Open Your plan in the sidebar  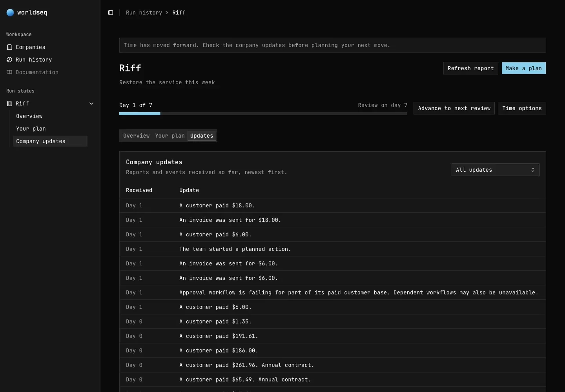[50, 129]
